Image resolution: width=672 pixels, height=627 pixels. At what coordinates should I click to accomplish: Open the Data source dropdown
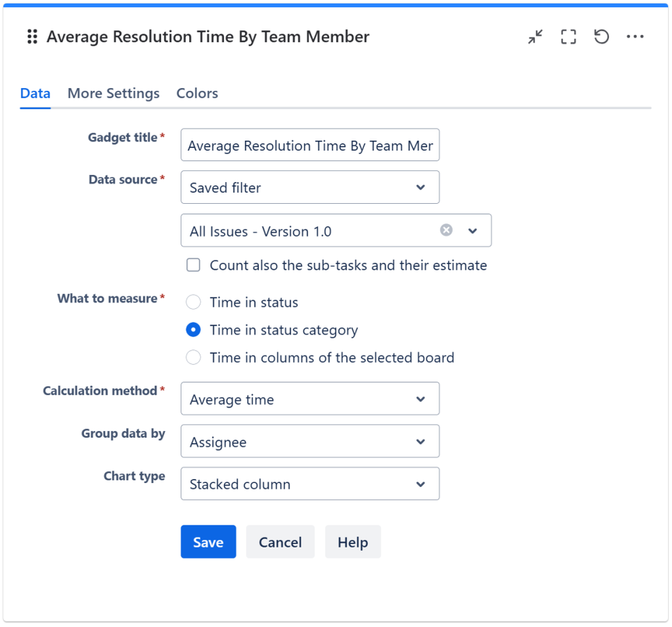310,187
